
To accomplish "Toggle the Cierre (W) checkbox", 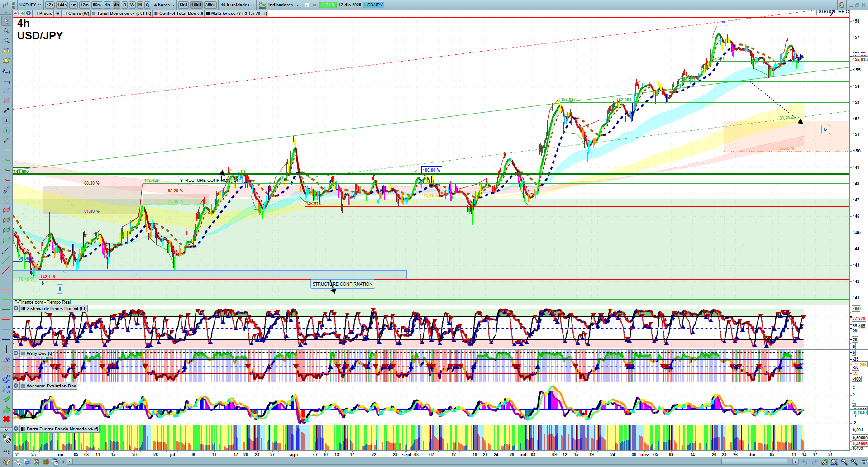I will click(x=65, y=14).
